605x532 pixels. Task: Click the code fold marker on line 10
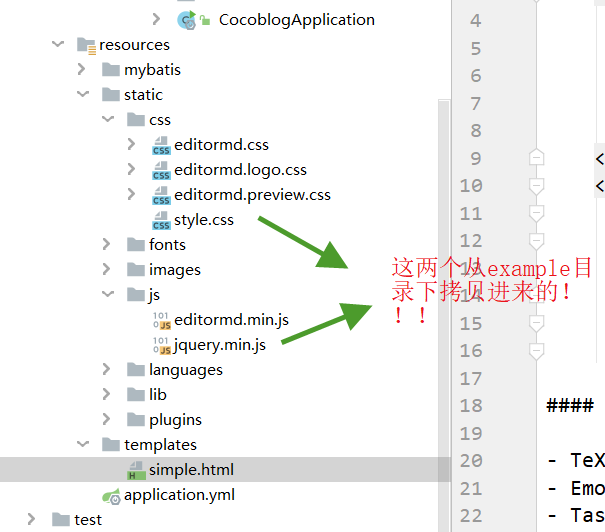pos(536,186)
